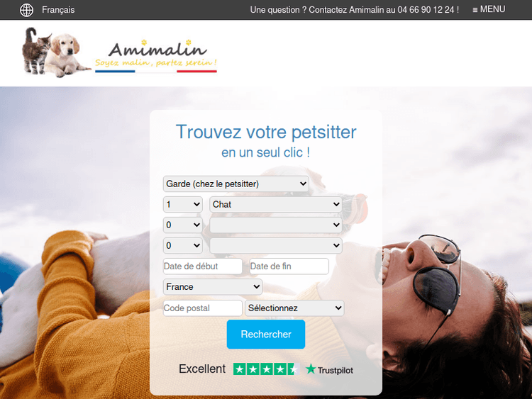Open the France country dropdown
This screenshot has height=399, width=532.
[213, 287]
